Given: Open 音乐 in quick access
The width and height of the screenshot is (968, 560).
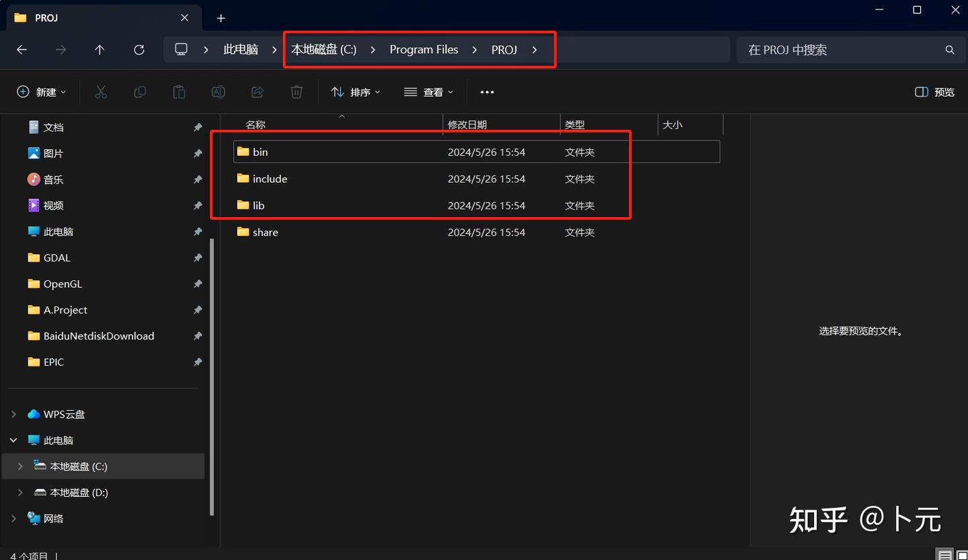Looking at the screenshot, I should coord(53,179).
